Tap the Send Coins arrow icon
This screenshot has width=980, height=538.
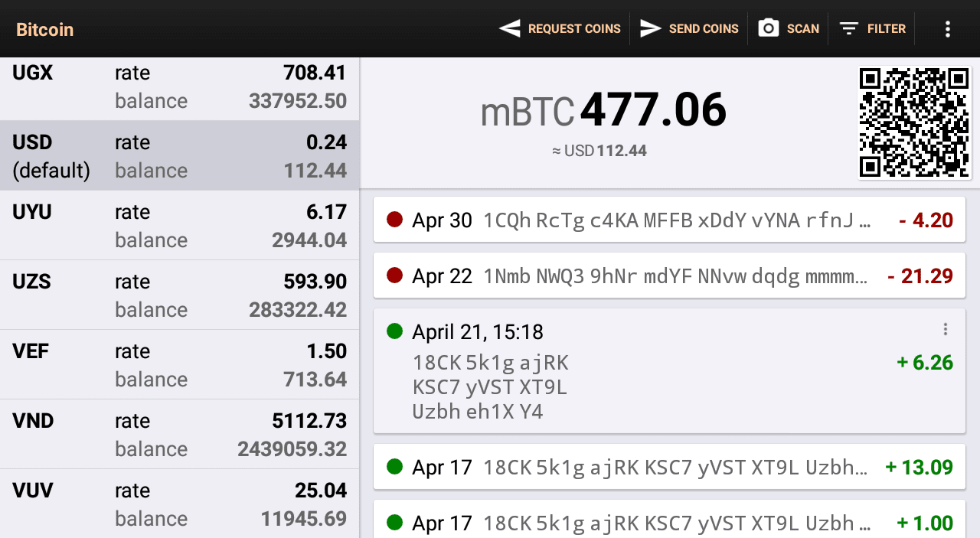650,28
